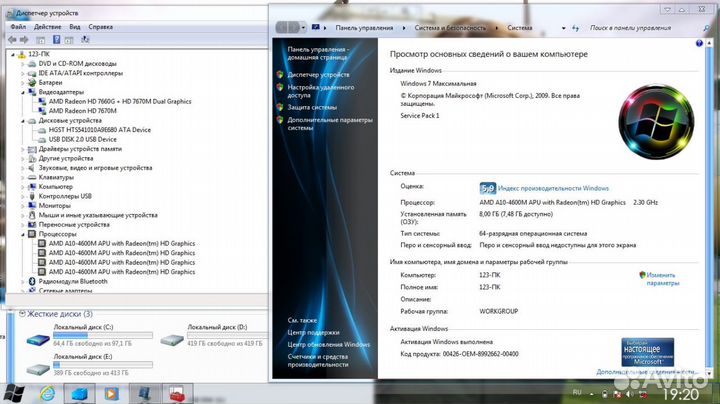Click the Батареи battery icon
Screen dimensions: 720x404
tap(32, 83)
